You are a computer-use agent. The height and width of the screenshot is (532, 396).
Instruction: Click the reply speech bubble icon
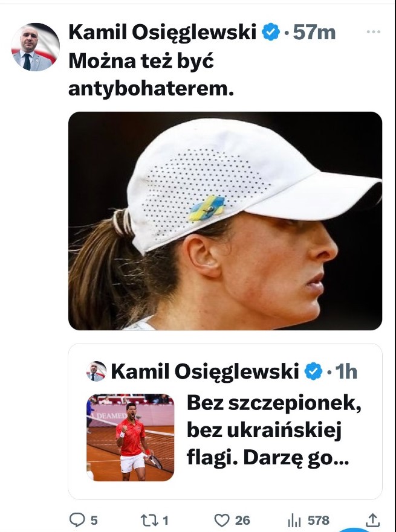click(77, 519)
